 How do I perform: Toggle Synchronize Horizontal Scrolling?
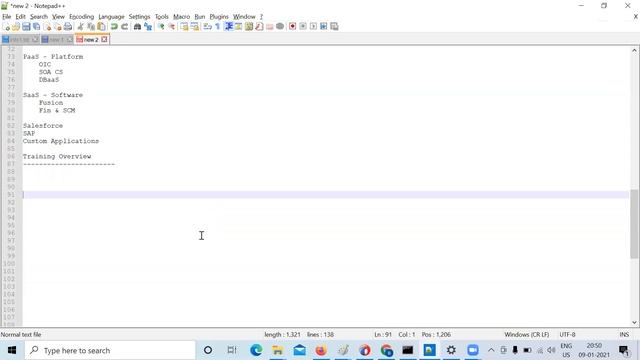(x=195, y=27)
